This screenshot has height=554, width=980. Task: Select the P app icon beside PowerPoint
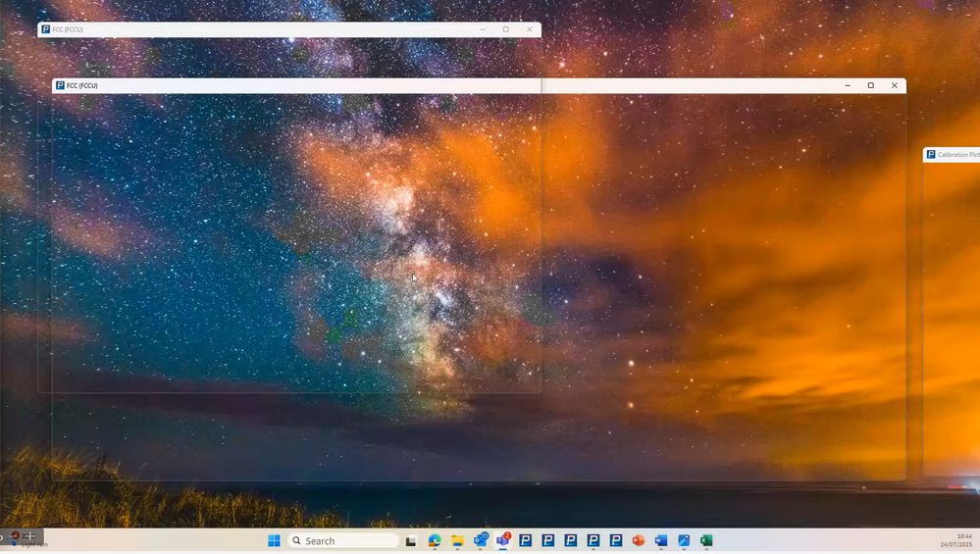(x=616, y=541)
